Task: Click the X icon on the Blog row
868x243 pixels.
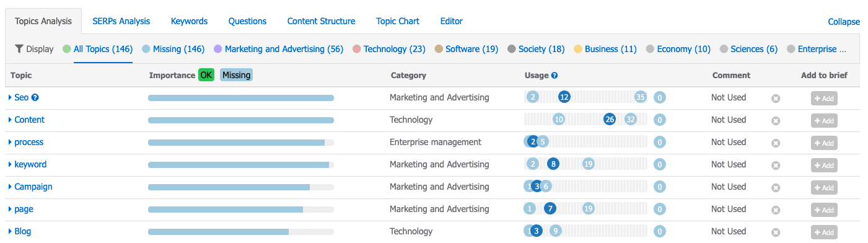Action: (x=775, y=232)
